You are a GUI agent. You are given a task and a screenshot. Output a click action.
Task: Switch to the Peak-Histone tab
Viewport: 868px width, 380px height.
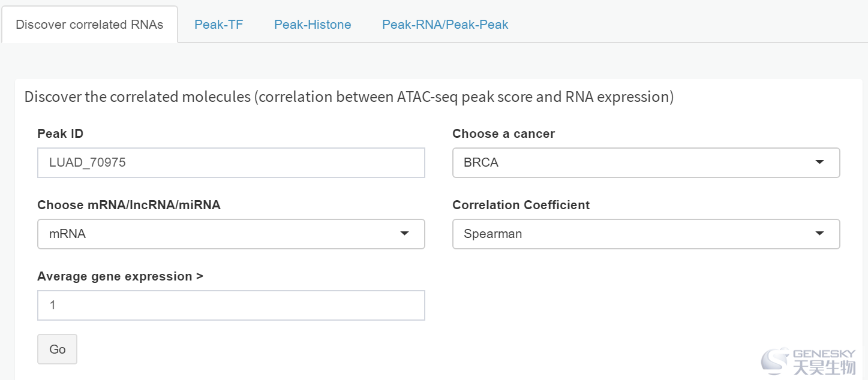point(313,25)
